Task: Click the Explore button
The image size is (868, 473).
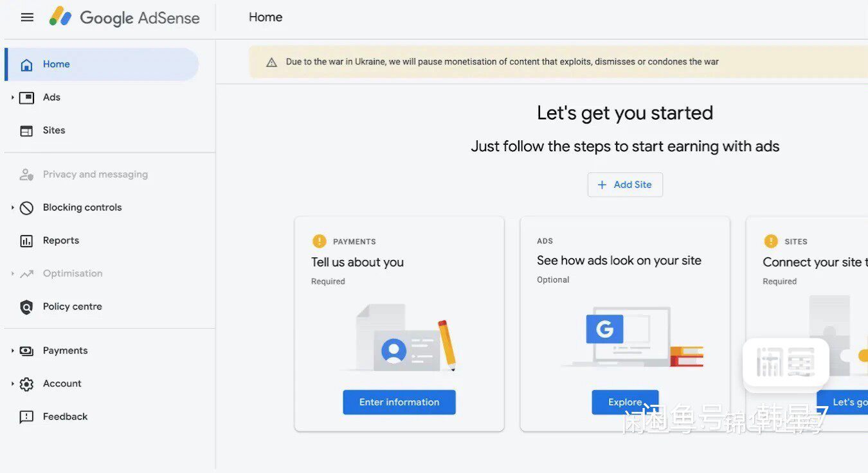Action: 625,402
